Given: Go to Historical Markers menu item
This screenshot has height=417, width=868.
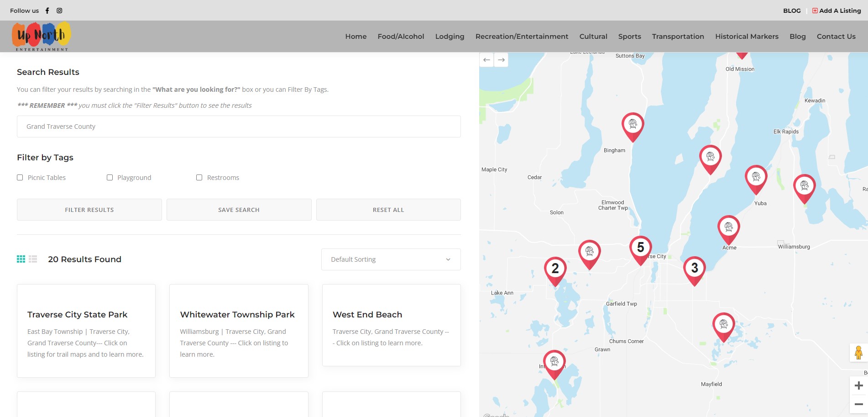Looking at the screenshot, I should tap(747, 37).
